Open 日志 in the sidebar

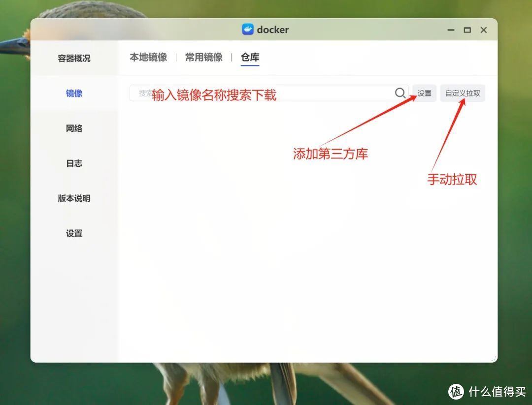[73, 163]
